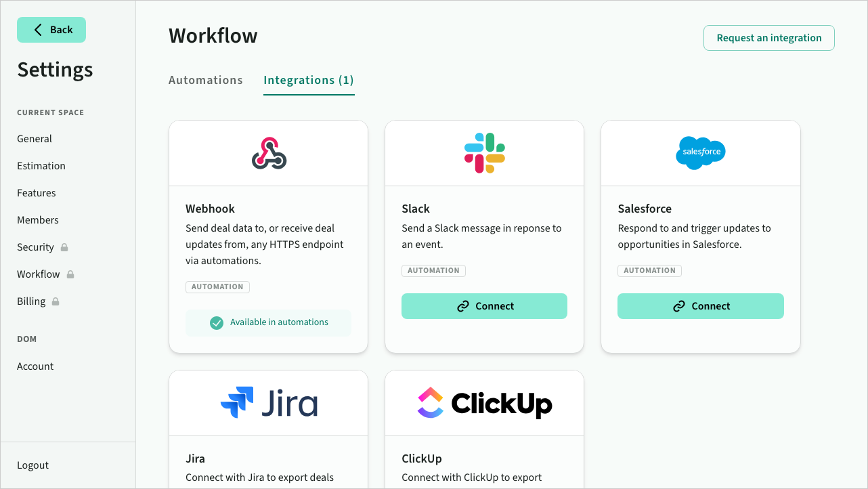Click the Salesforce card title

point(645,209)
